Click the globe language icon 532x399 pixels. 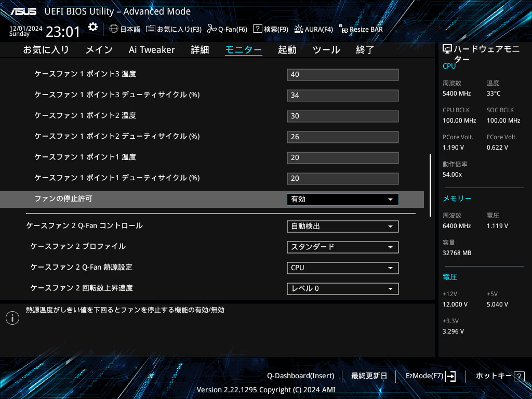(x=114, y=29)
